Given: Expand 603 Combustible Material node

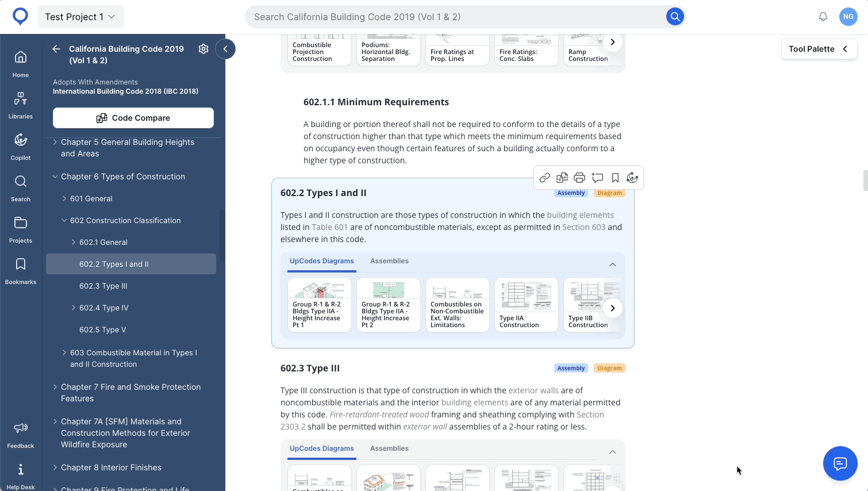Looking at the screenshot, I should point(64,352).
